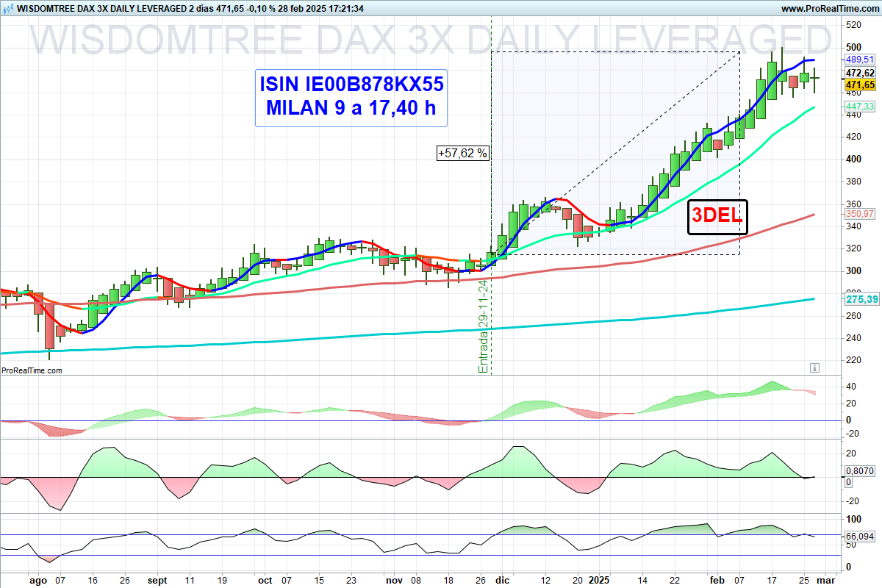Screen dimensions: 882x588
Task: Click the 472,62 price label on axis
Action: (x=859, y=73)
